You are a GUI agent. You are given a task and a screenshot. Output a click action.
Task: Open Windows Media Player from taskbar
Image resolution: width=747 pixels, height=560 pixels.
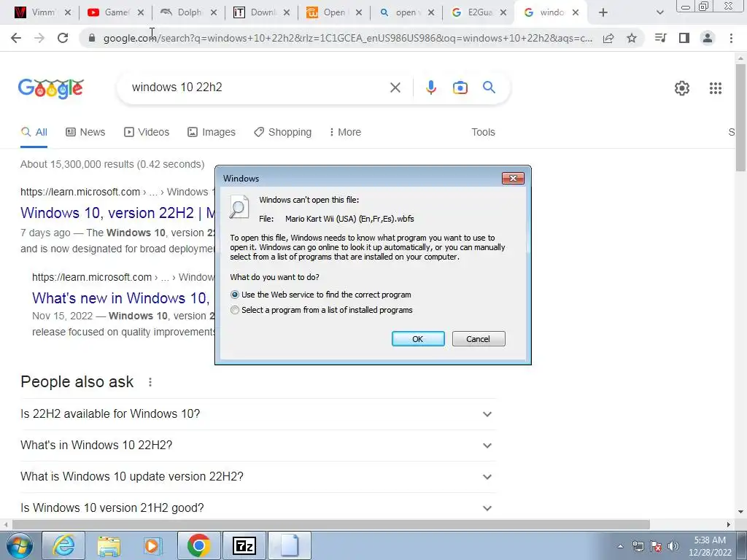(153, 545)
